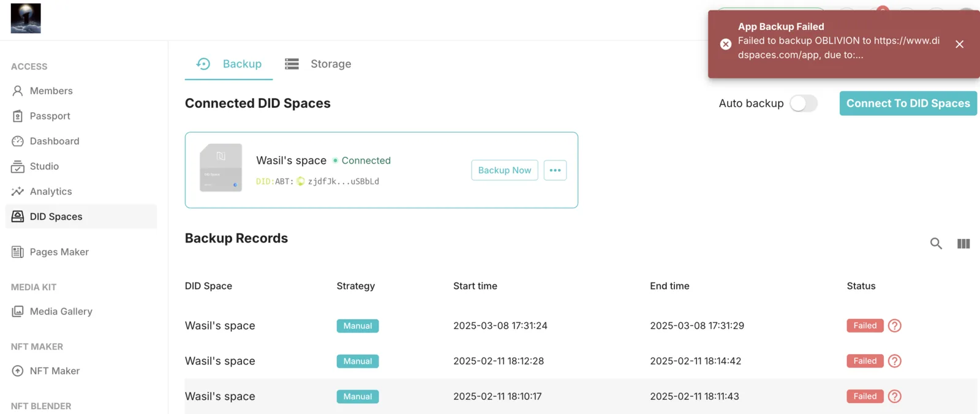Click the App Backup Failed notification message
Image resolution: width=980 pixels, height=414 pixels.
click(839, 48)
